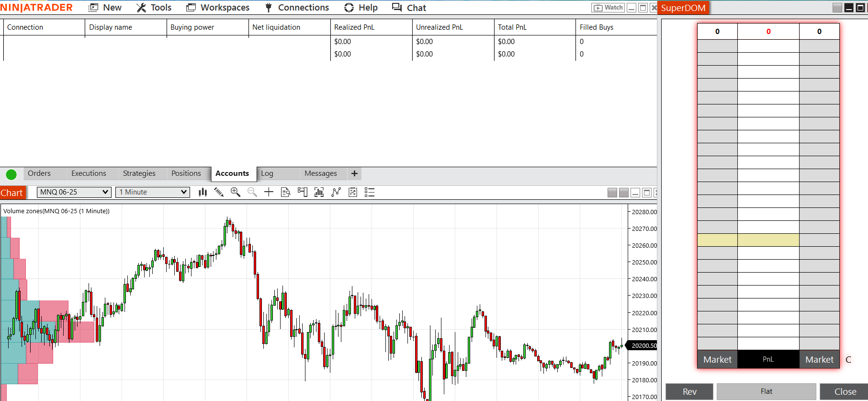
Task: Click the Net liquidation column header
Action: click(x=290, y=27)
